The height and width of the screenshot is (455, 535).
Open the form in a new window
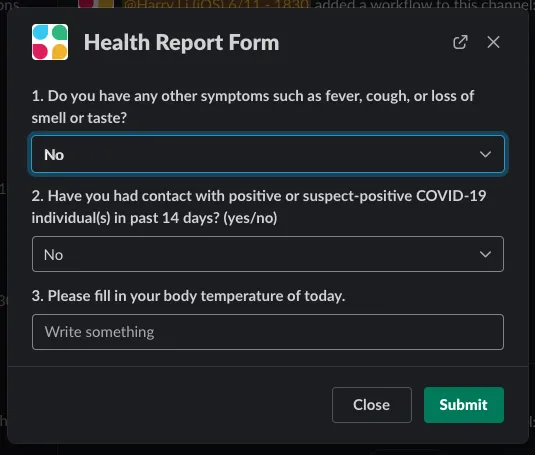460,42
